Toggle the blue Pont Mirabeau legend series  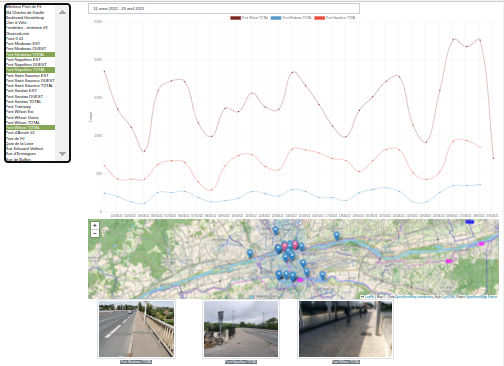tap(291, 18)
